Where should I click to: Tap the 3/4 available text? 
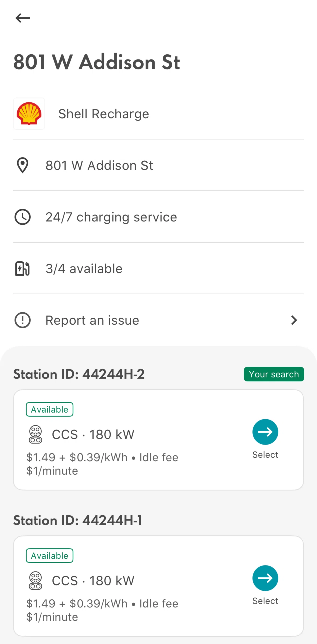point(84,269)
